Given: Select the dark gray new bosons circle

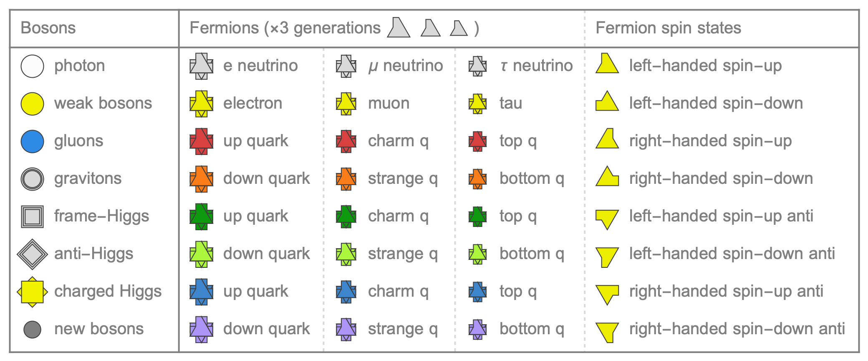Looking at the screenshot, I should click(32, 329).
